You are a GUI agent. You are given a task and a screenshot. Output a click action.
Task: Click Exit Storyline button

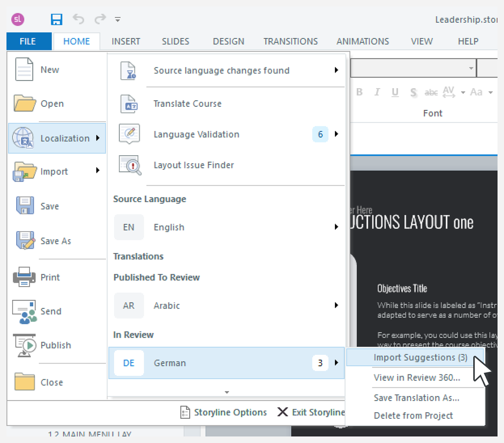311,412
